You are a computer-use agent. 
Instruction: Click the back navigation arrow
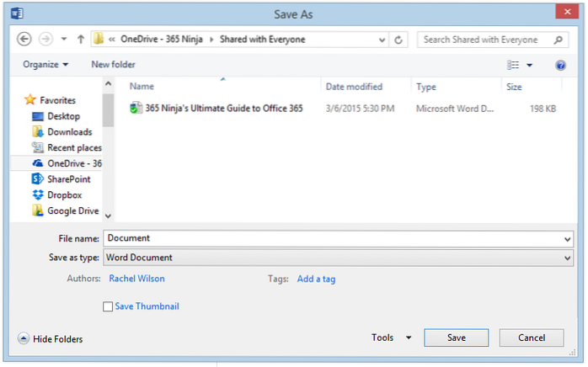point(24,40)
